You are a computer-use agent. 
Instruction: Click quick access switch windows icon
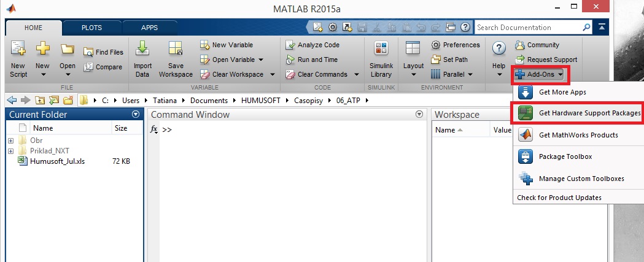click(451, 27)
